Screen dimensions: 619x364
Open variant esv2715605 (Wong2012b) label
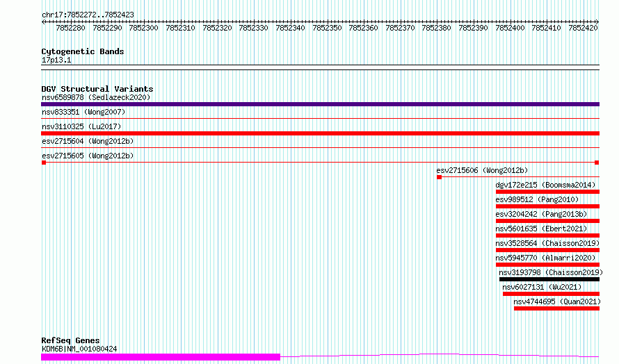tap(88, 156)
